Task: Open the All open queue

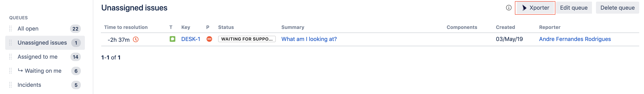Action: tap(28, 29)
